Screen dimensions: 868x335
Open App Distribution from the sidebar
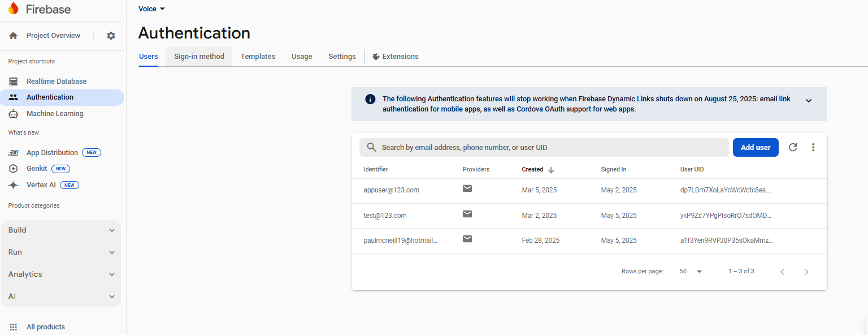coord(53,152)
